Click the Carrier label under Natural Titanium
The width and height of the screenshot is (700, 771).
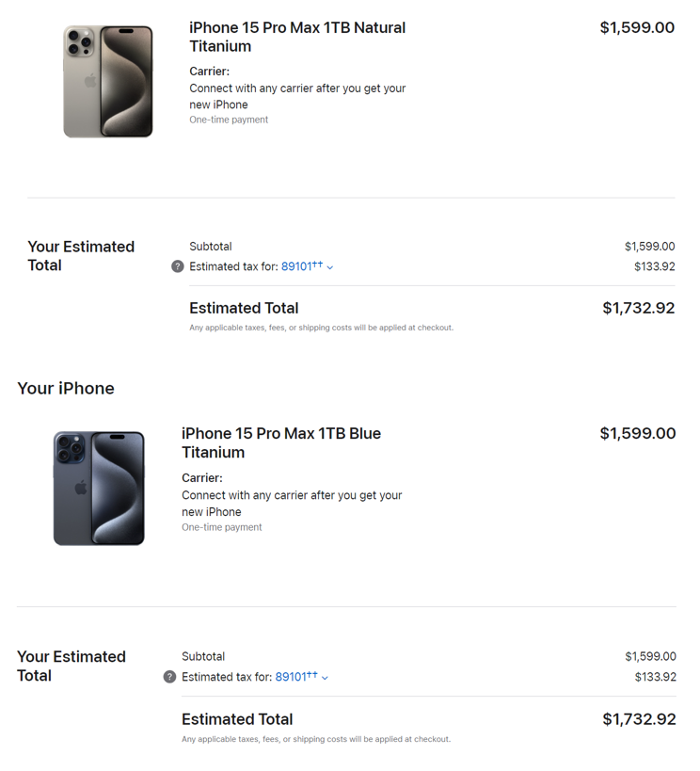point(209,71)
